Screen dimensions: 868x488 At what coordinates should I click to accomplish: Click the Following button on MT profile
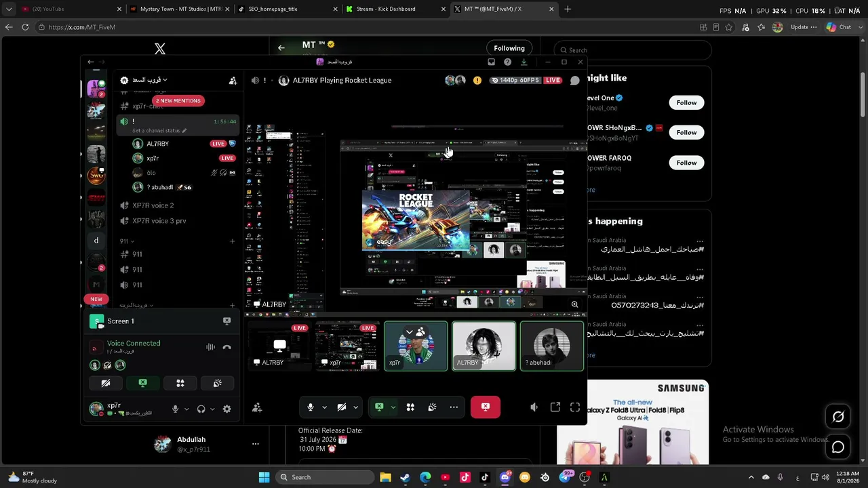509,48
